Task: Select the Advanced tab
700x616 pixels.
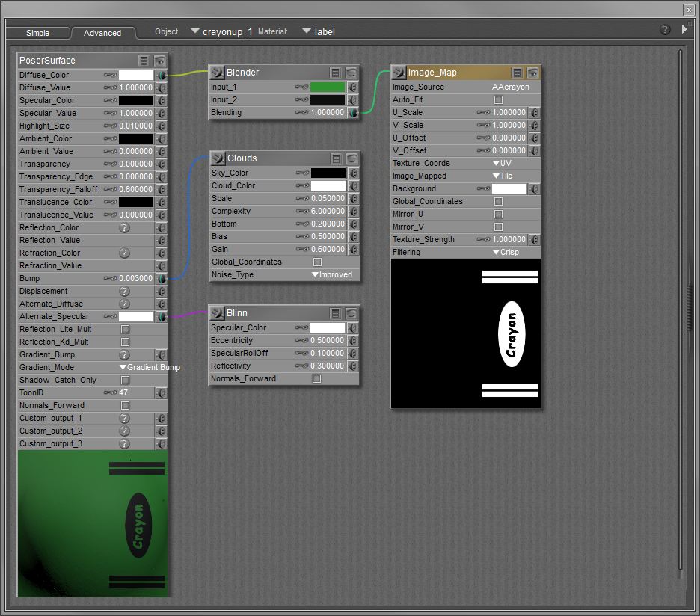Action: point(102,33)
